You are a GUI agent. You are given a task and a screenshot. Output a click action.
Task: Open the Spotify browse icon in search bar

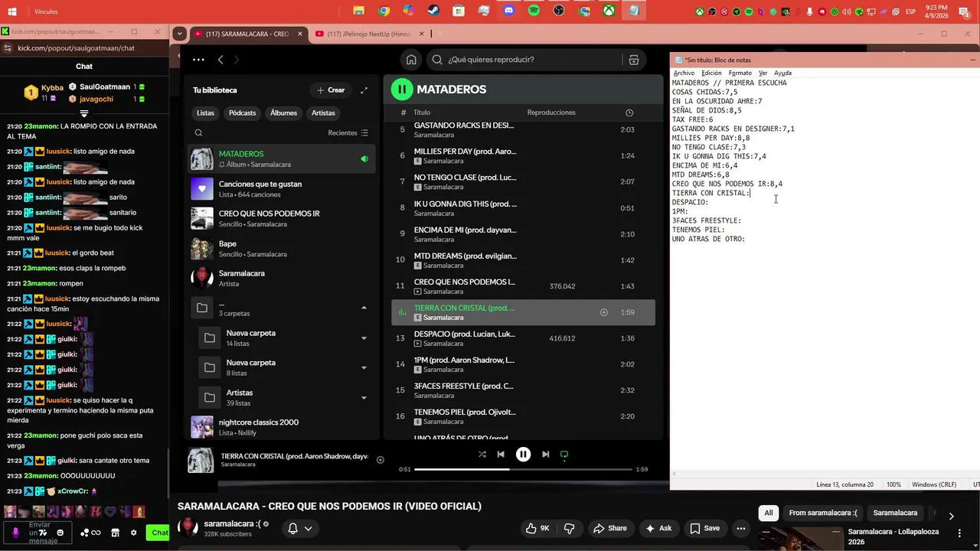(x=634, y=60)
